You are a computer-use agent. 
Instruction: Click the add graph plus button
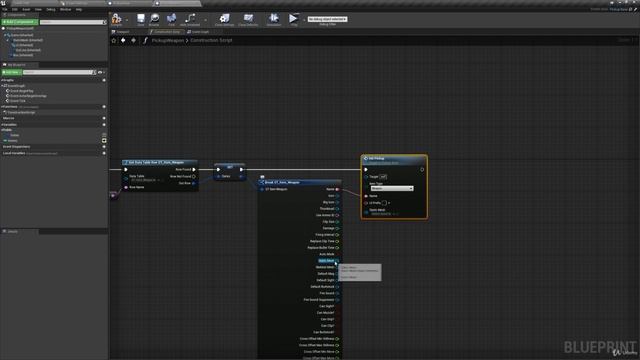(x=104, y=80)
